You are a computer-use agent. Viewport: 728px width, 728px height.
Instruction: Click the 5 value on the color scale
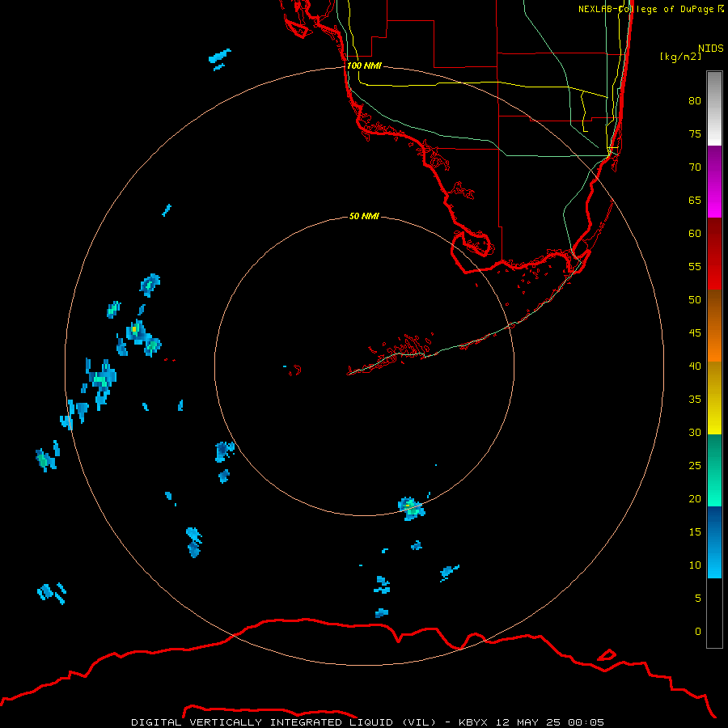698,598
